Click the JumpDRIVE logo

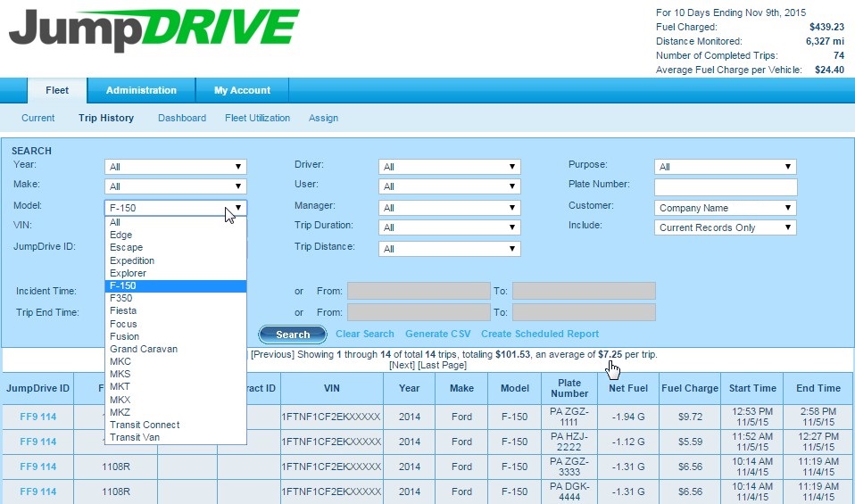click(154, 29)
